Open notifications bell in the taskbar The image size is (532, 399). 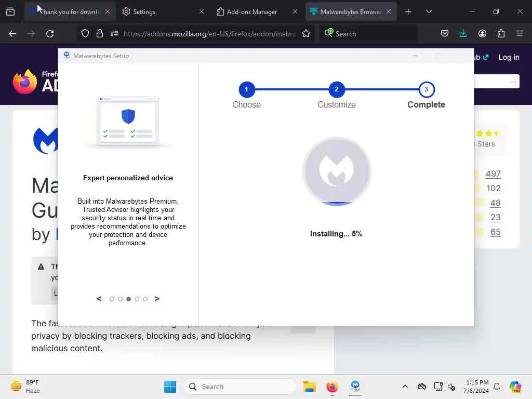pos(497,387)
